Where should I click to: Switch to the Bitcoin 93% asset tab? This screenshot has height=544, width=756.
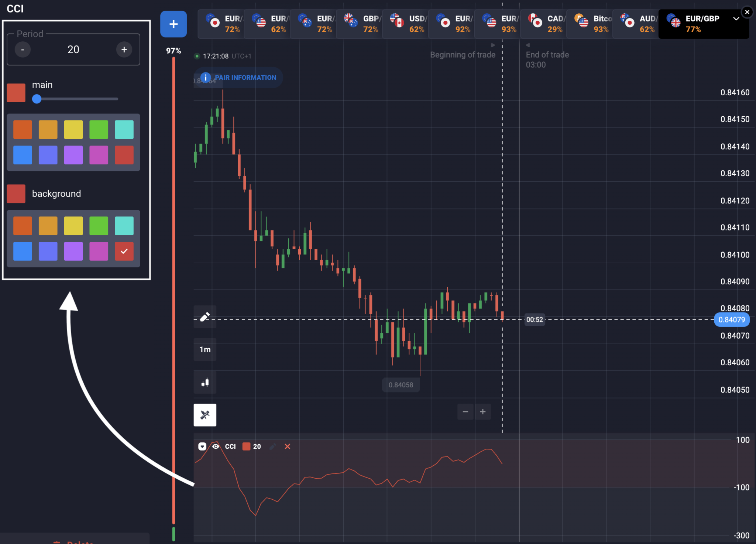click(x=590, y=24)
